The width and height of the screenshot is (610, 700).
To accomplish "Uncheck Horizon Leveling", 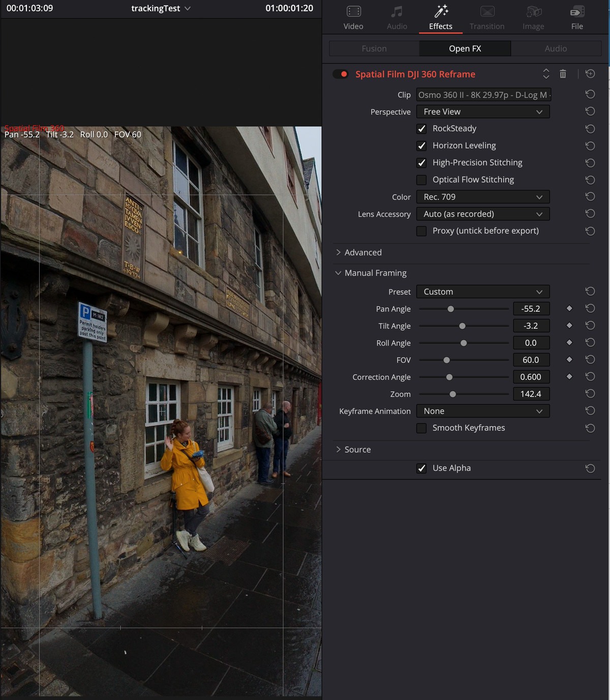I will [421, 145].
